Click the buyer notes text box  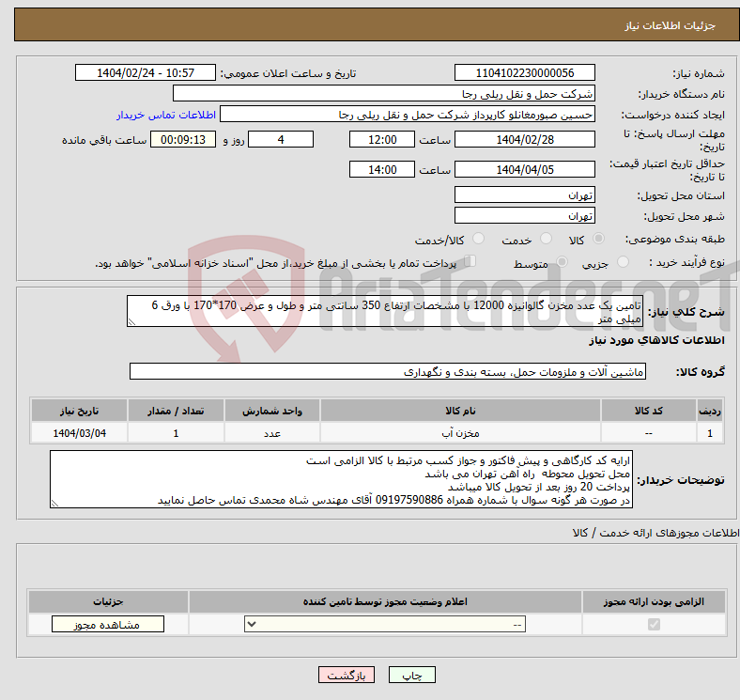[342, 480]
